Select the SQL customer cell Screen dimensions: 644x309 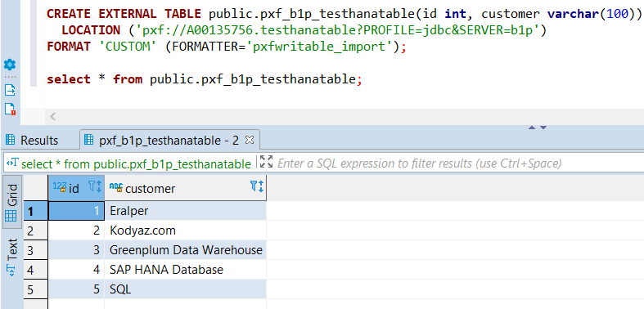click(x=185, y=289)
